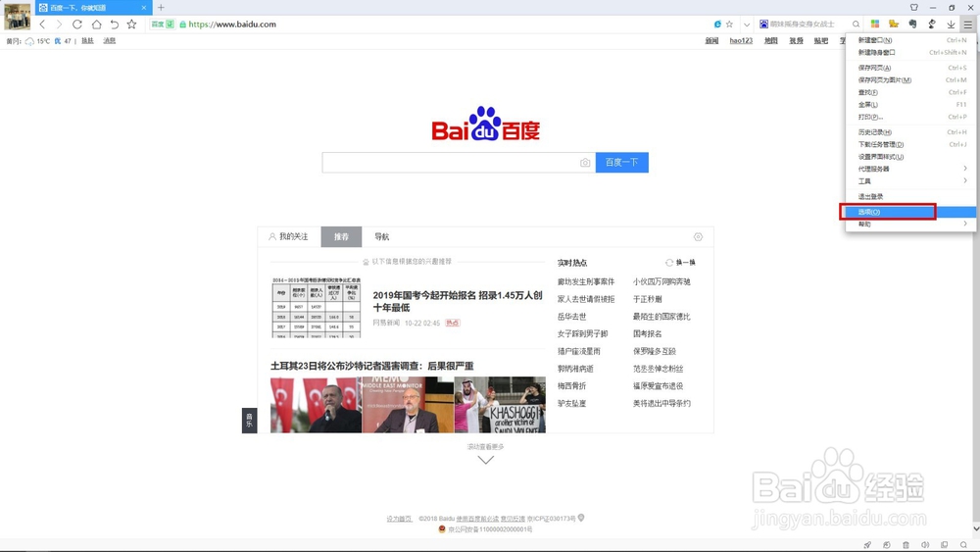This screenshot has width=980, height=552.
Task: Click inside the browser search box beside the address bar
Action: [x=804, y=25]
